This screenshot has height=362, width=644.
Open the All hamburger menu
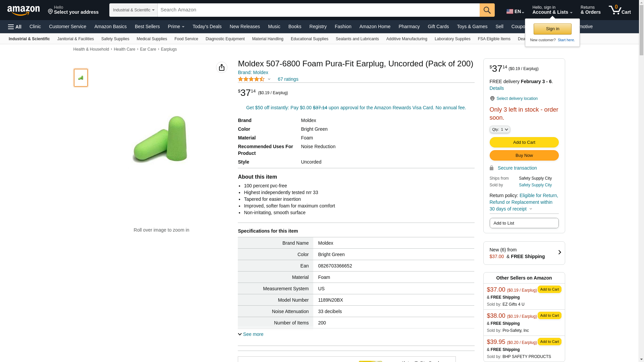pyautogui.click(x=15, y=27)
